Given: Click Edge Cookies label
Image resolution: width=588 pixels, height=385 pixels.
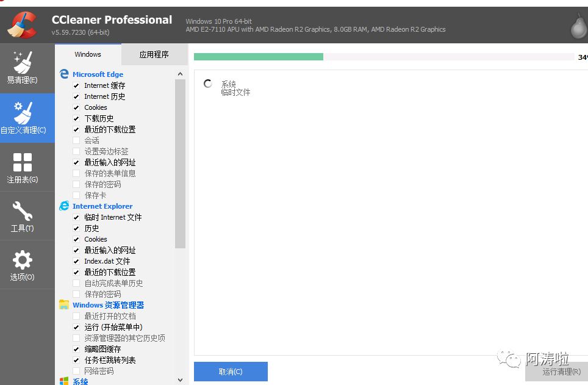Looking at the screenshot, I should pos(96,107).
